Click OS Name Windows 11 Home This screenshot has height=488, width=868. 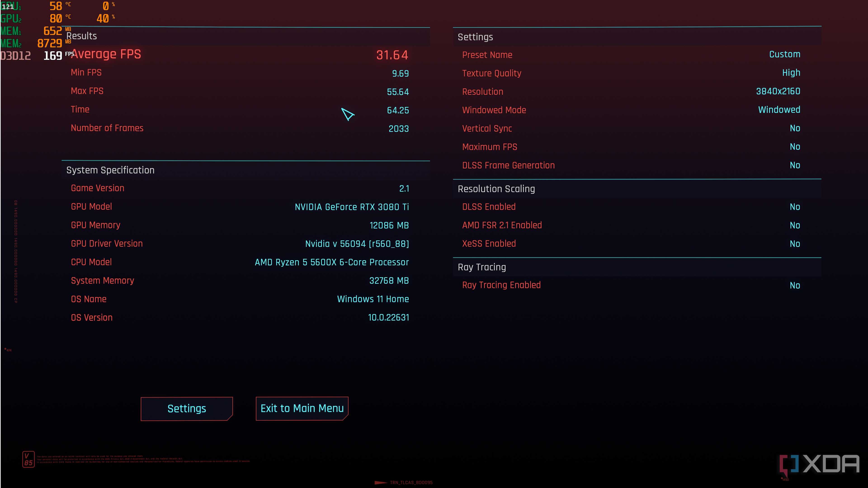pos(373,299)
